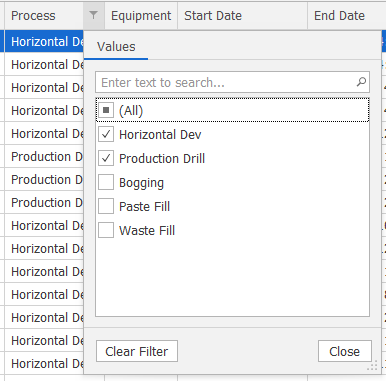Select the highlighted first Horizontal Dev row
Screen dimensions: 386x381
[x=44, y=42]
